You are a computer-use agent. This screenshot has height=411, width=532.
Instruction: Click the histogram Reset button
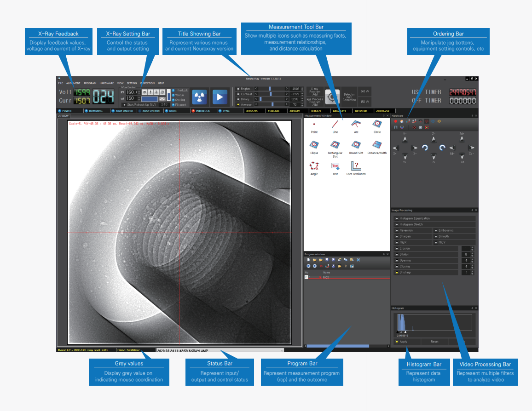[x=434, y=342]
